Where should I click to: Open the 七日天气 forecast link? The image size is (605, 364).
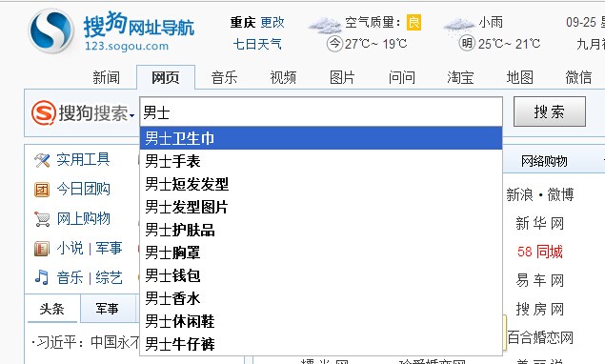pyautogui.click(x=257, y=45)
